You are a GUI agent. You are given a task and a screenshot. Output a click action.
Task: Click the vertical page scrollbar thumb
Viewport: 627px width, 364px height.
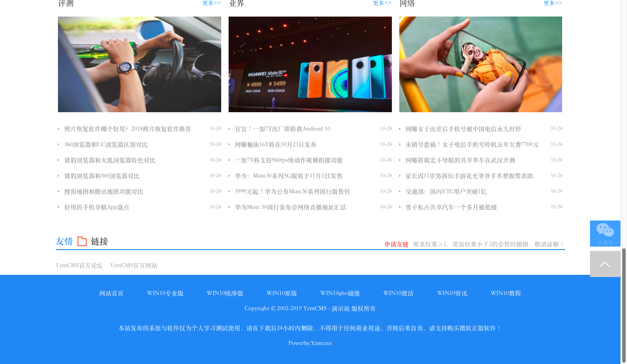point(624,304)
